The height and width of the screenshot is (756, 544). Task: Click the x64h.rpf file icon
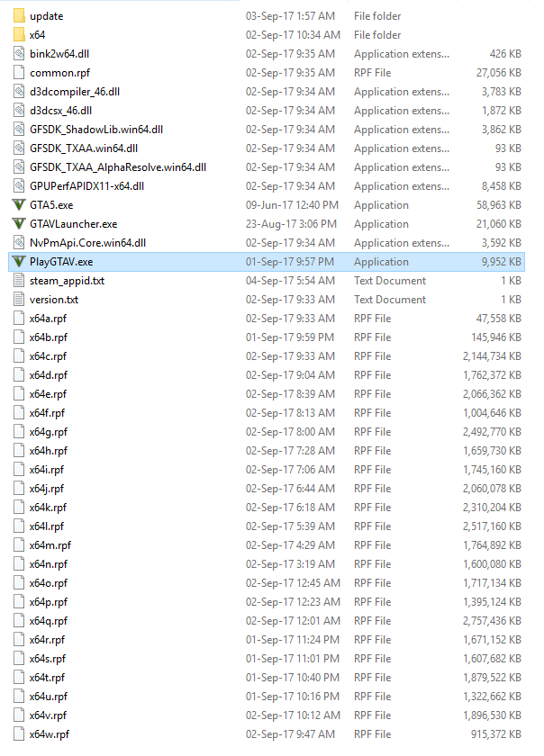coord(19,450)
